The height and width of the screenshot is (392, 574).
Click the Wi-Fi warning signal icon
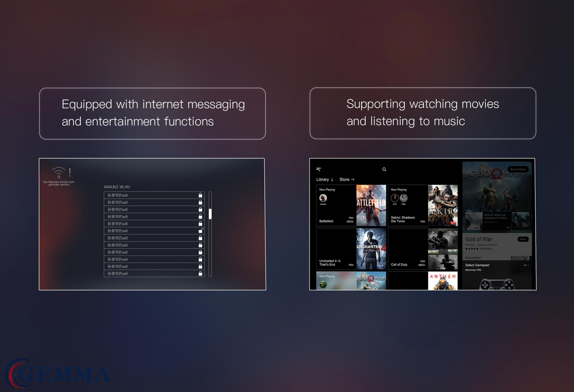59,172
